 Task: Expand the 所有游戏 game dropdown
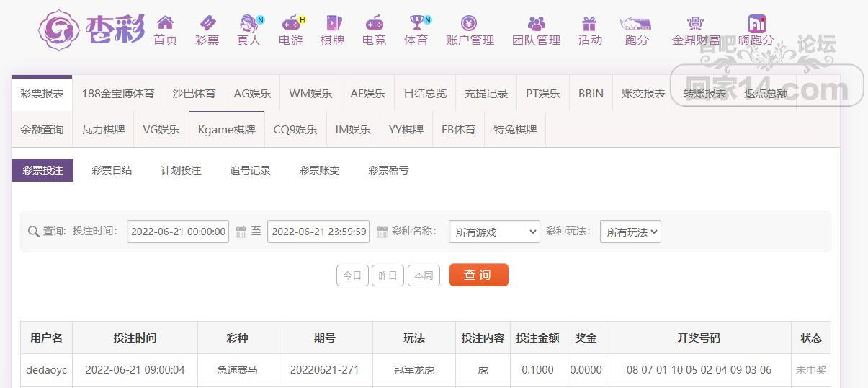tap(494, 232)
